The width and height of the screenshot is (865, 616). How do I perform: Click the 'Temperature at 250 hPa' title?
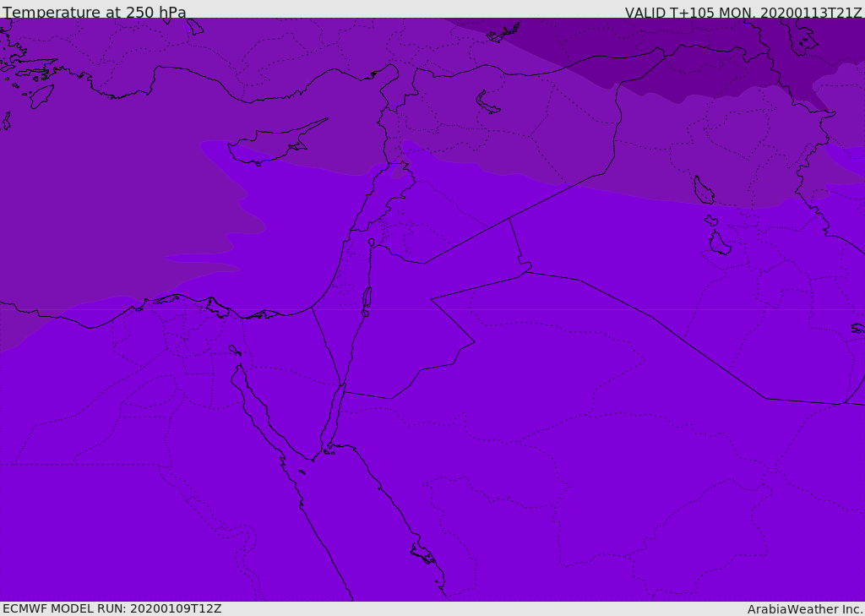(95, 12)
